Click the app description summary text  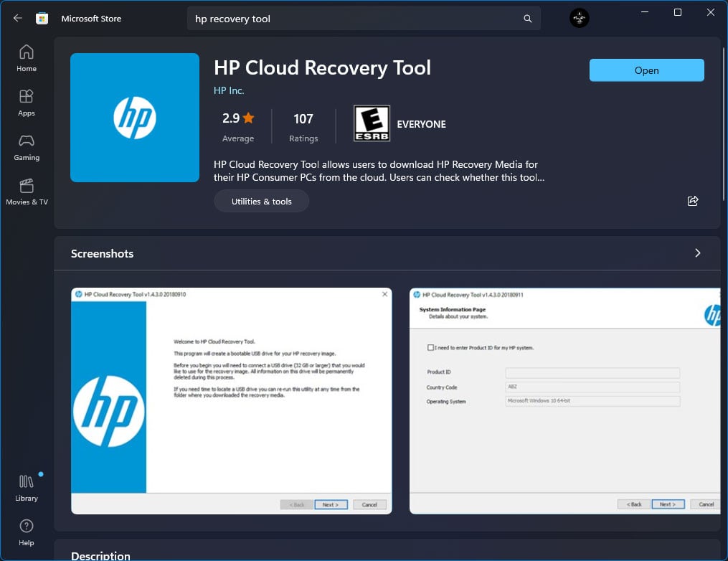[x=379, y=171]
